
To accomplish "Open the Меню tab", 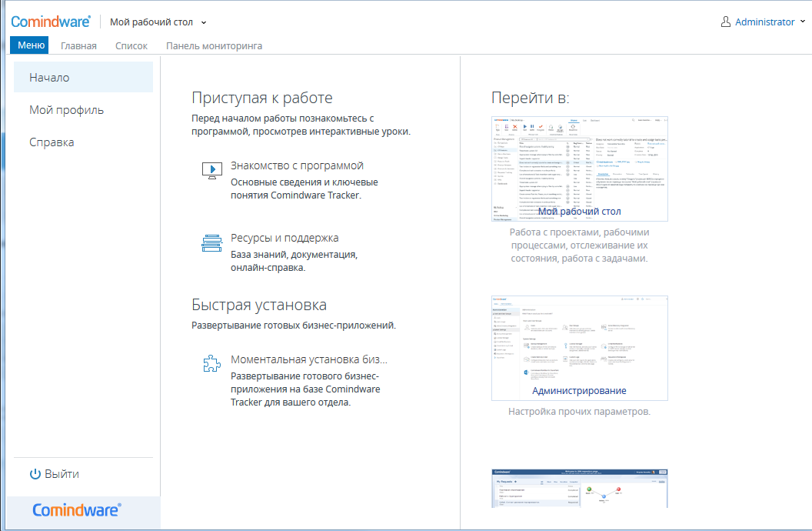I will click(x=31, y=45).
